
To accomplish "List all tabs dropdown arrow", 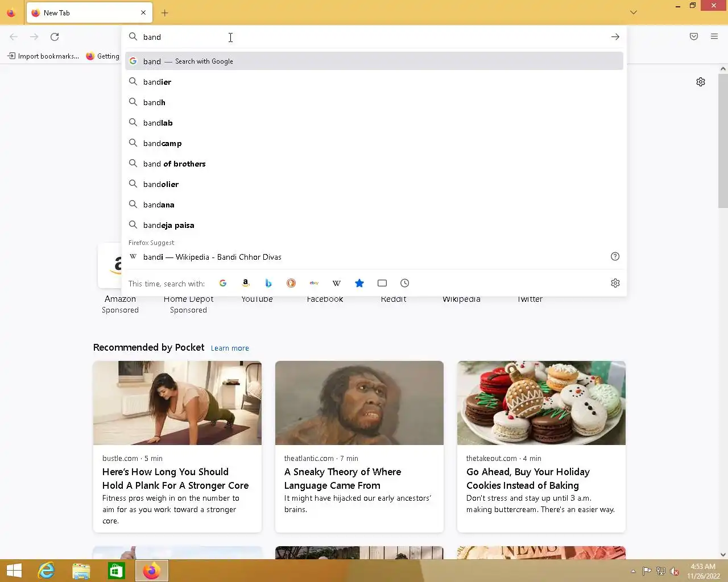I will click(x=634, y=13).
